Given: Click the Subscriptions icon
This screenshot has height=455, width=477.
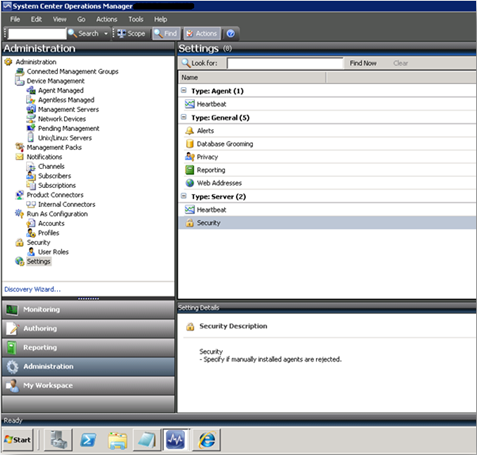Looking at the screenshot, I should (x=31, y=185).
